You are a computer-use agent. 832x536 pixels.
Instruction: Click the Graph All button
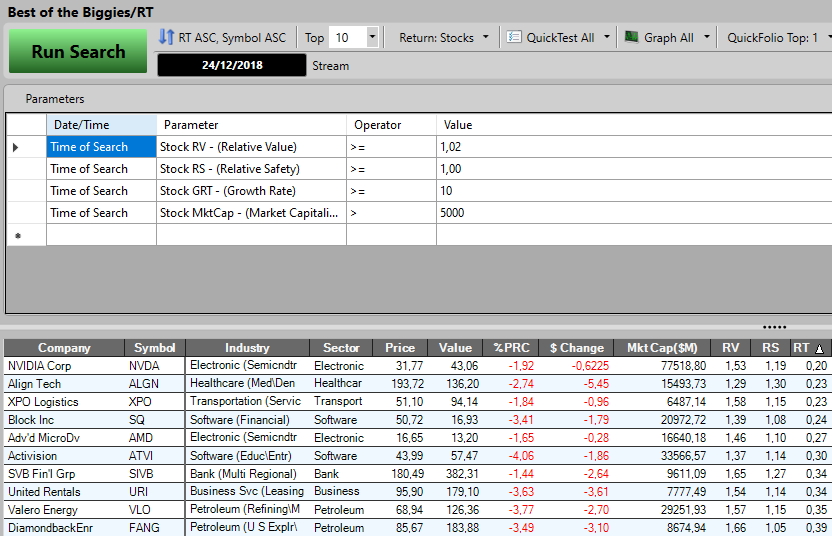tap(669, 38)
